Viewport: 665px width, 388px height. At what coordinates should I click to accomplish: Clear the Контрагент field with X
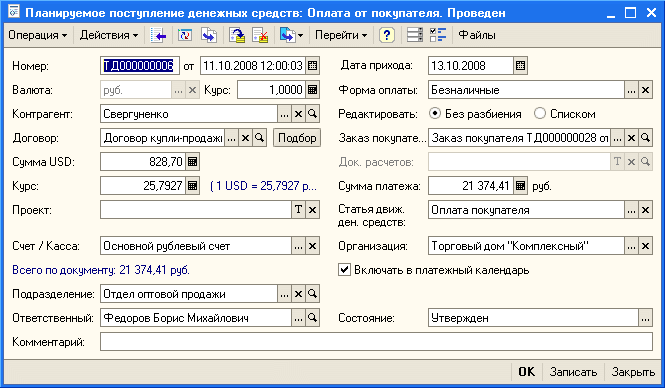click(x=299, y=114)
